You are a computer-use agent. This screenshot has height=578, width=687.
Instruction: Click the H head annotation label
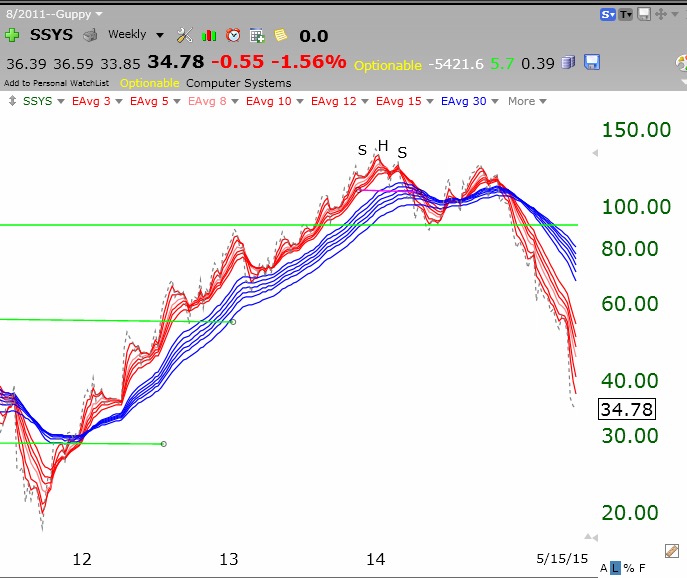[x=383, y=145]
